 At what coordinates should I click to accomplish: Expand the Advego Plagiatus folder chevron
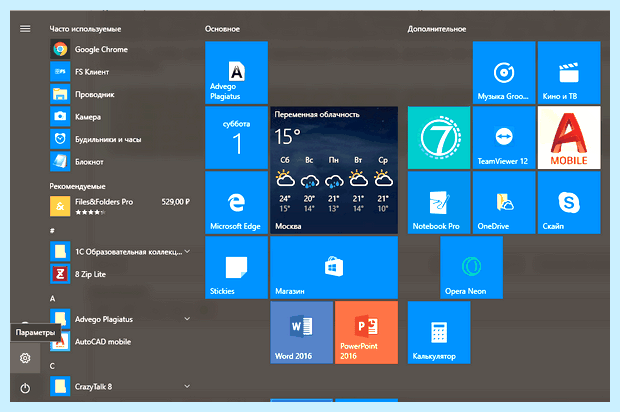click(x=187, y=319)
